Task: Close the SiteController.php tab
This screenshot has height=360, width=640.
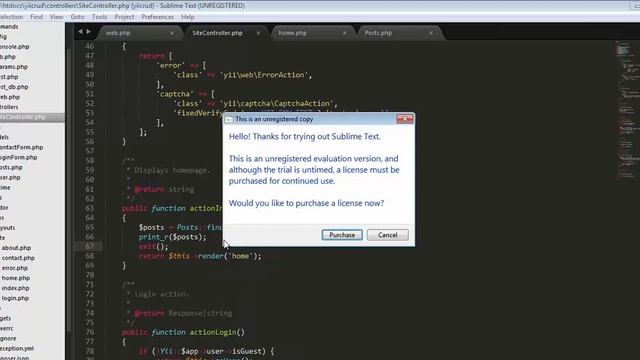Action: [258, 33]
